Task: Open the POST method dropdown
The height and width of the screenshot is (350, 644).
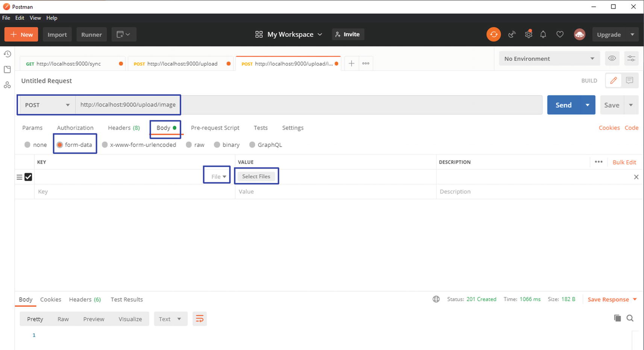Action: [47, 105]
